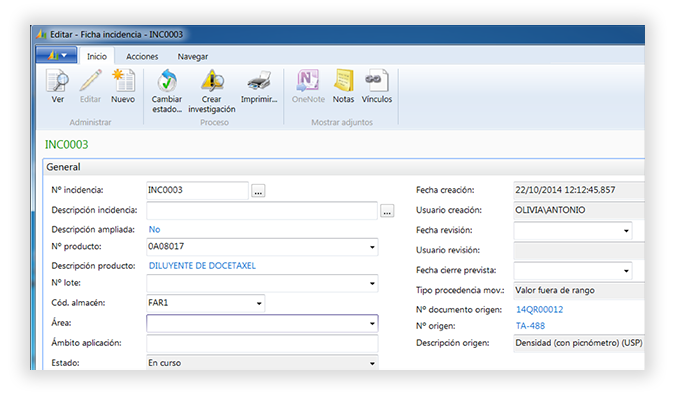
Task: Click into the Descripción incidencia text field
Action: pos(262,210)
